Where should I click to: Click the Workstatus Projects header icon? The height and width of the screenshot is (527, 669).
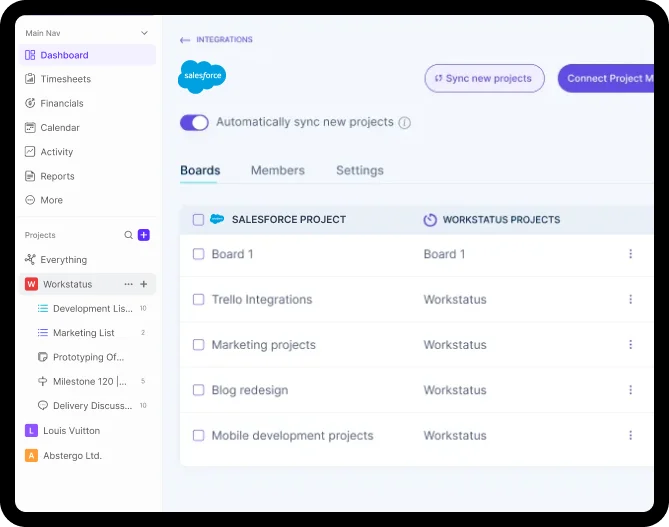tap(430, 220)
